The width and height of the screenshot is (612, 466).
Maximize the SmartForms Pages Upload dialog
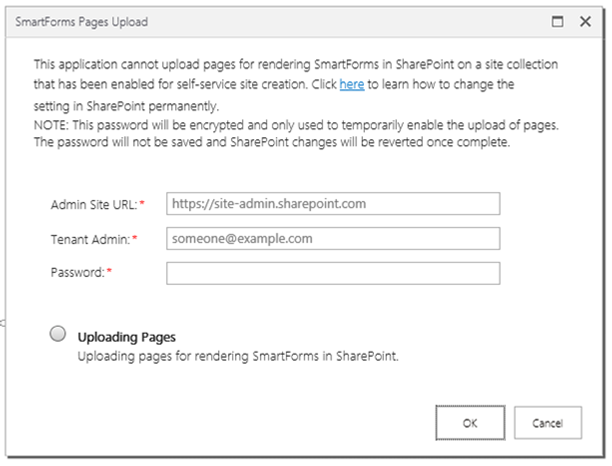558,20
